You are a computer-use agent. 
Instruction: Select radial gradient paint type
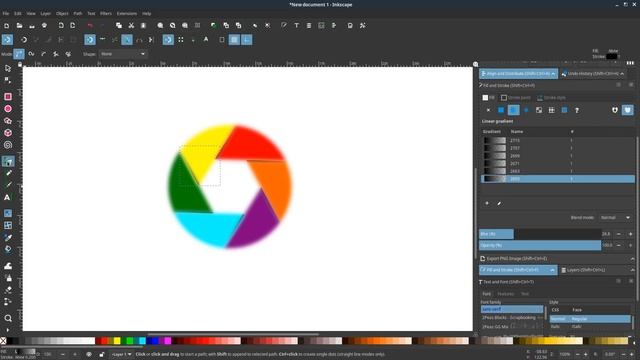[526, 110]
